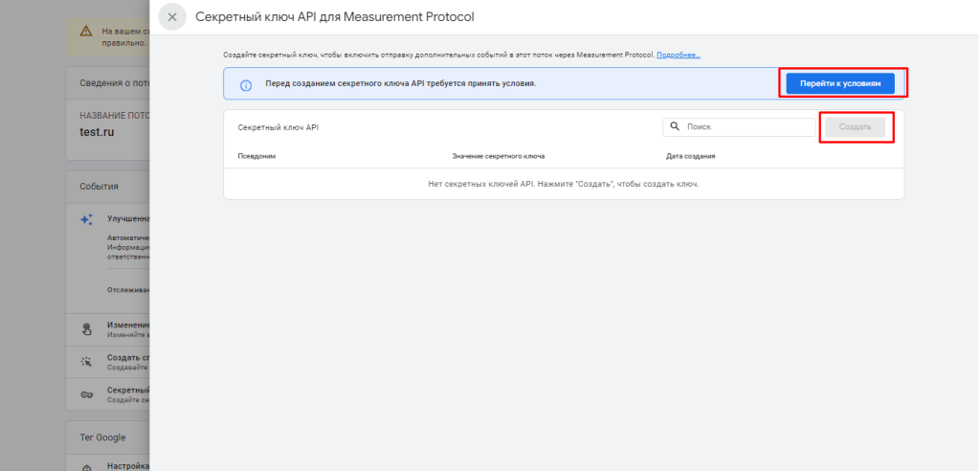Click the info icon in blue banner
980x471 pixels.
245,84
